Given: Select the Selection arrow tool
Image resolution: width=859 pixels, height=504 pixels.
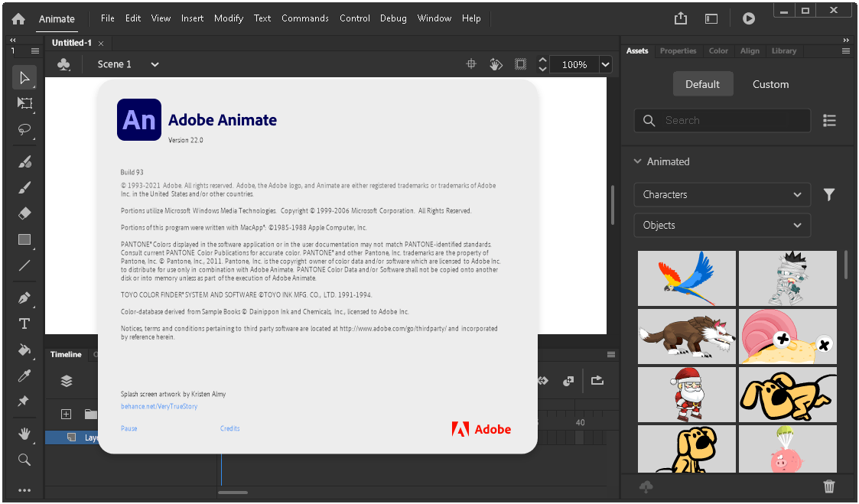Looking at the screenshot, I should click(x=24, y=78).
